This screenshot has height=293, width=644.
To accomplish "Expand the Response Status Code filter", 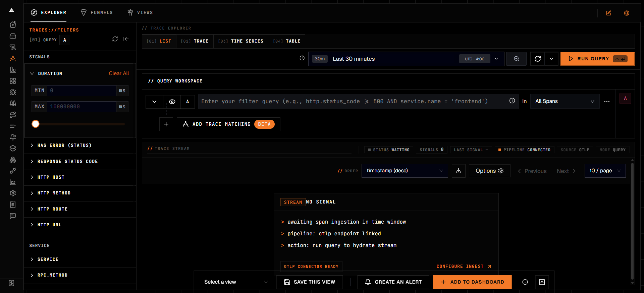I will click(x=80, y=162).
